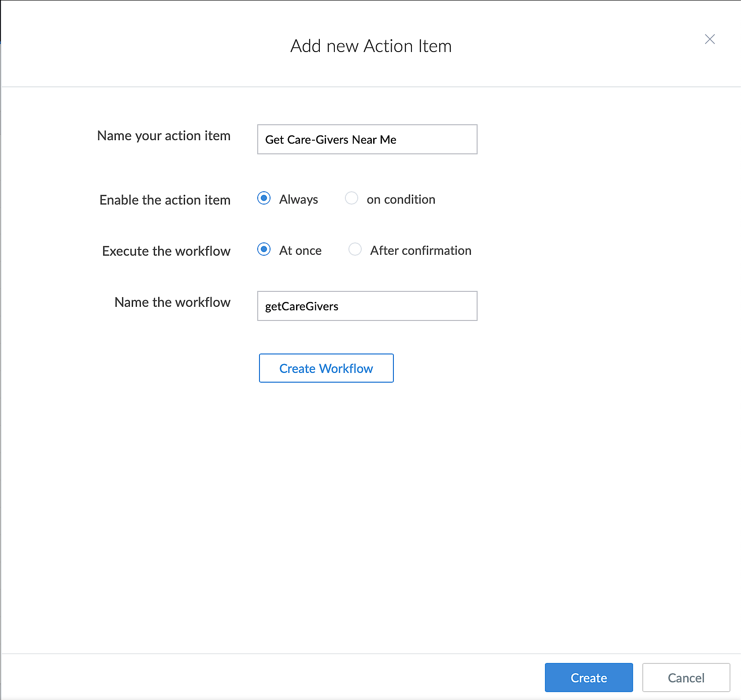Click the action item name field
This screenshot has width=741, height=700.
click(367, 139)
